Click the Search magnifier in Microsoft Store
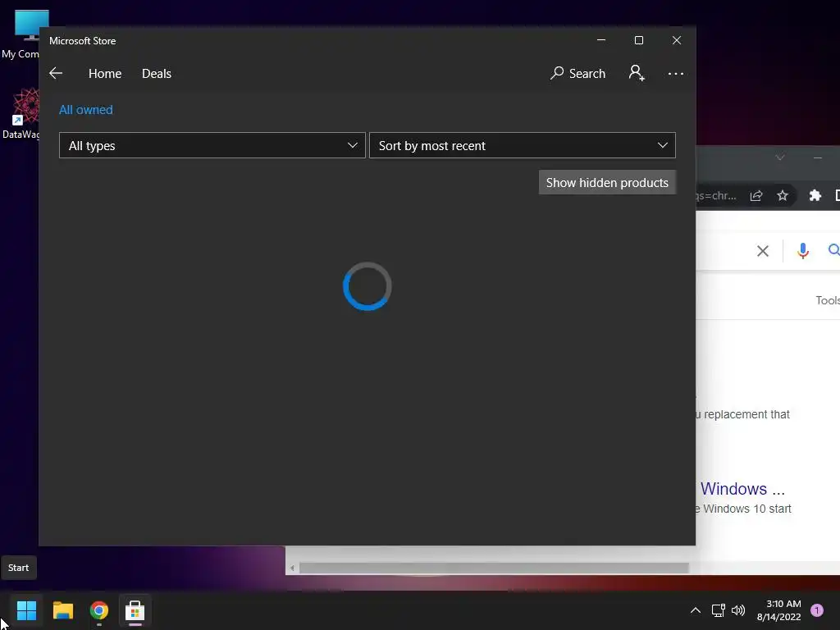Image resolution: width=840 pixels, height=630 pixels. [x=577, y=73]
